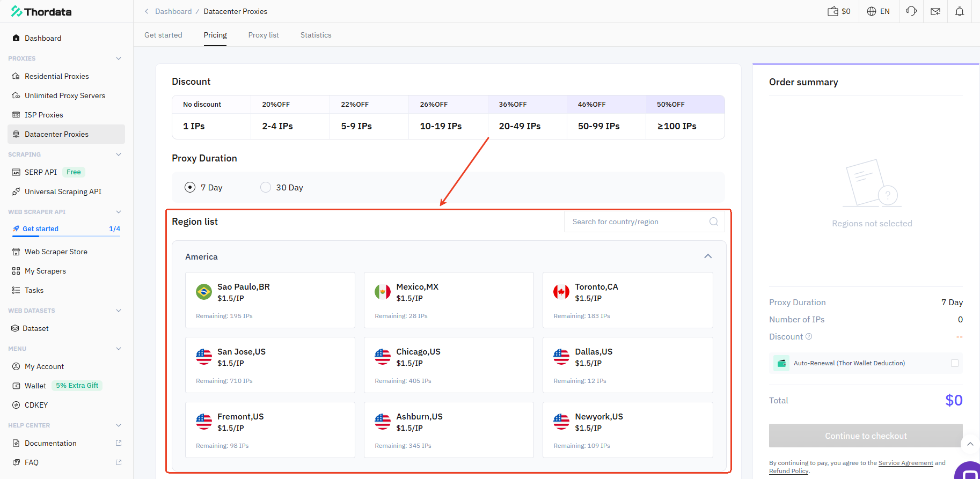Viewport: 980px width, 479px height.
Task: Click the Free badge beside SERP API
Action: pos(74,172)
